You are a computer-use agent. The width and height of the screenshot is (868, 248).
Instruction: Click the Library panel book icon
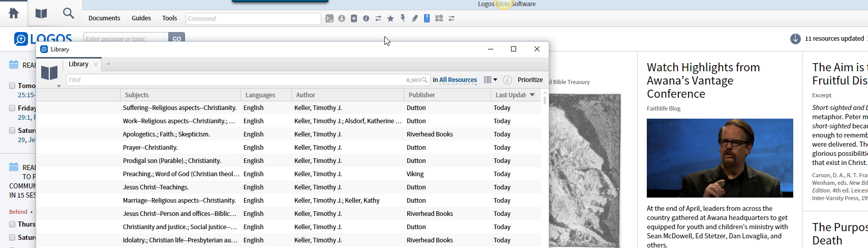49,73
